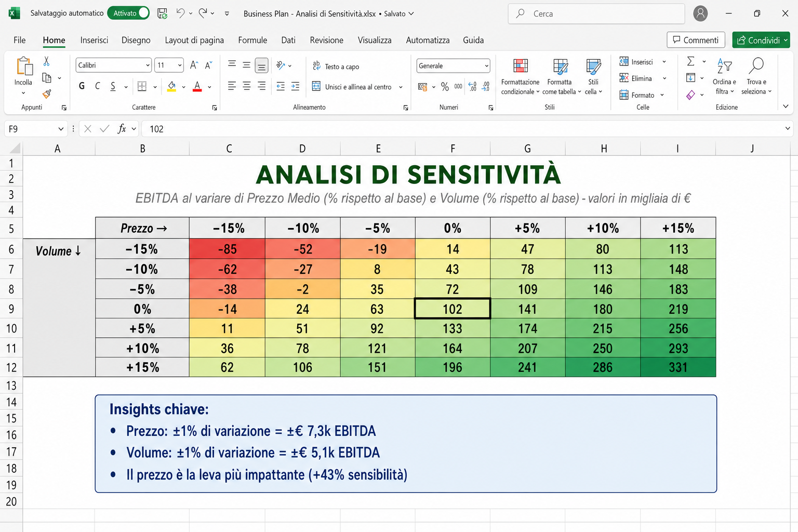Click the Undo arrow icon

(x=180, y=13)
